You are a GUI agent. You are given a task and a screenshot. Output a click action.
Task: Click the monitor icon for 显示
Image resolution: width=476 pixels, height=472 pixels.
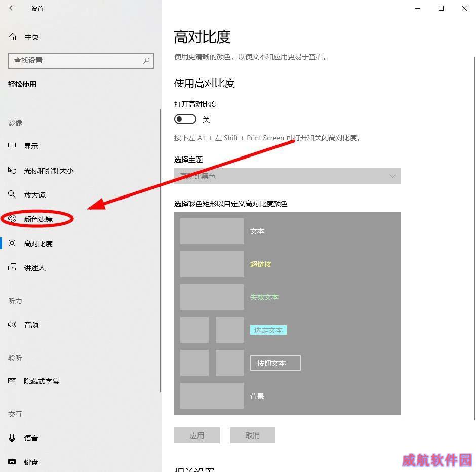(12, 146)
